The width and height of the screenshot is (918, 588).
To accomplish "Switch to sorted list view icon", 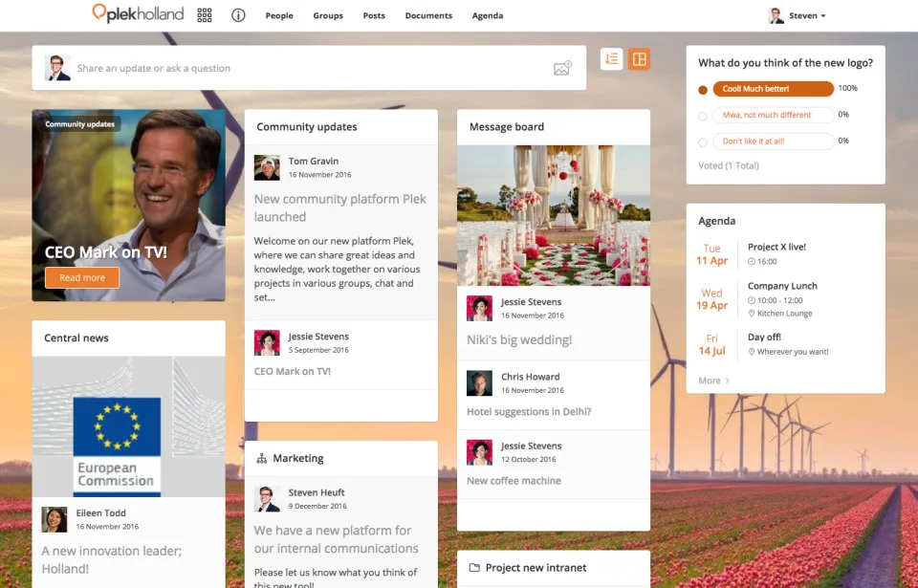I will coord(611,59).
